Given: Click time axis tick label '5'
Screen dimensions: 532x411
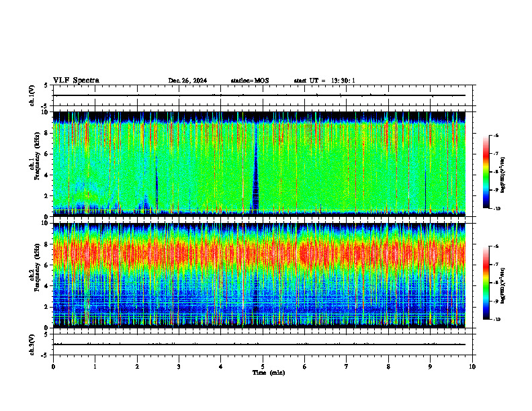Looking at the screenshot, I should click(263, 367).
